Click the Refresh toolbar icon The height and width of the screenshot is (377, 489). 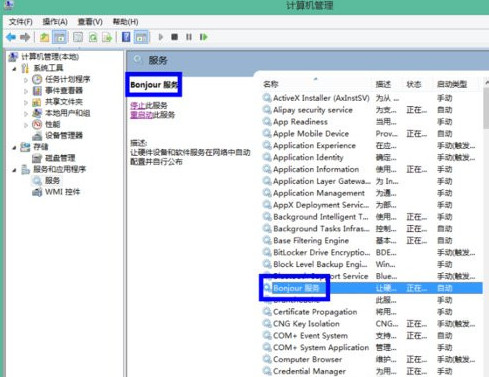click(x=93, y=37)
